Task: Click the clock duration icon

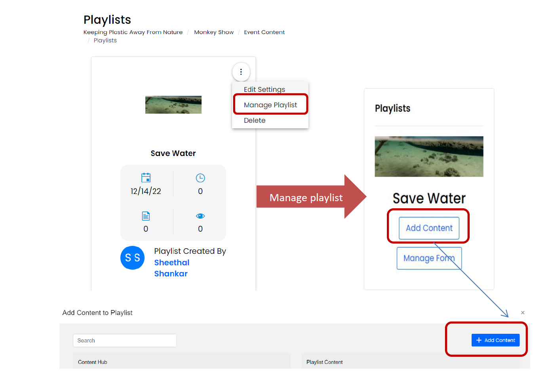Action: (200, 178)
